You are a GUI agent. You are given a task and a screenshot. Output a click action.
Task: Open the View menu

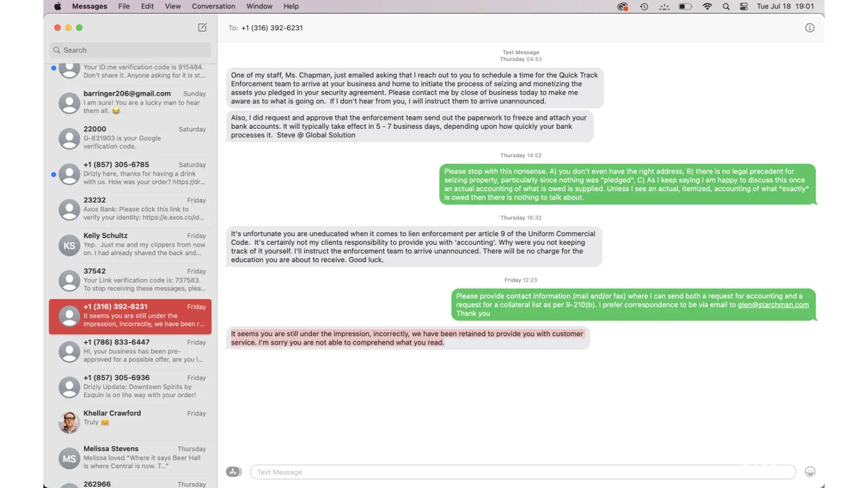tap(173, 6)
